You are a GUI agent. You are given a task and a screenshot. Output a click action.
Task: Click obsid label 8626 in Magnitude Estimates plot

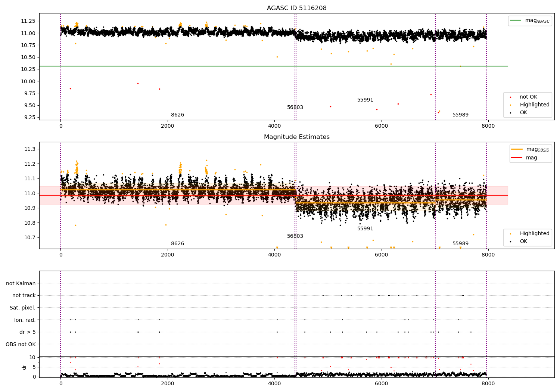[x=177, y=243]
